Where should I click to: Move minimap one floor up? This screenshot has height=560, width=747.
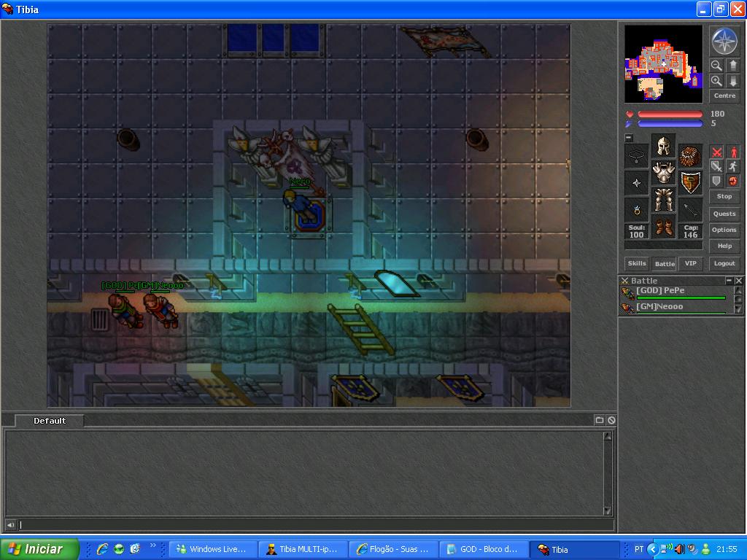[x=732, y=65]
